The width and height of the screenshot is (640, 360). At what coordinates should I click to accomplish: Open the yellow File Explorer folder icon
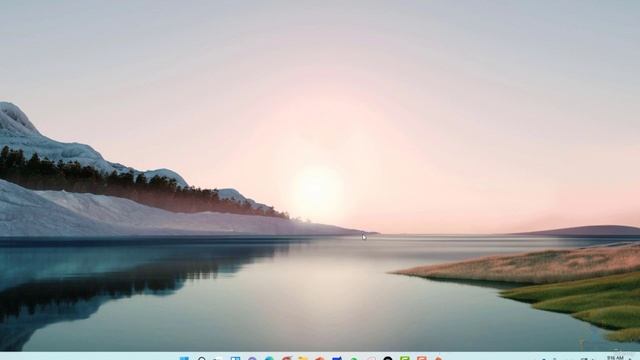303,358
